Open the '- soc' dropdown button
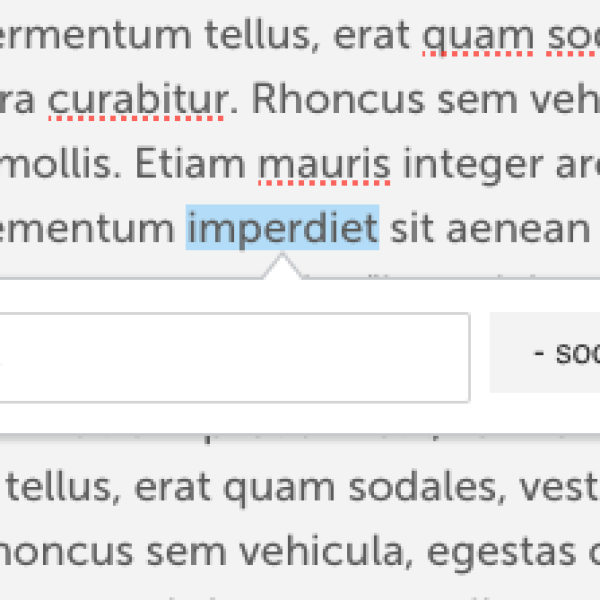 click(x=548, y=354)
